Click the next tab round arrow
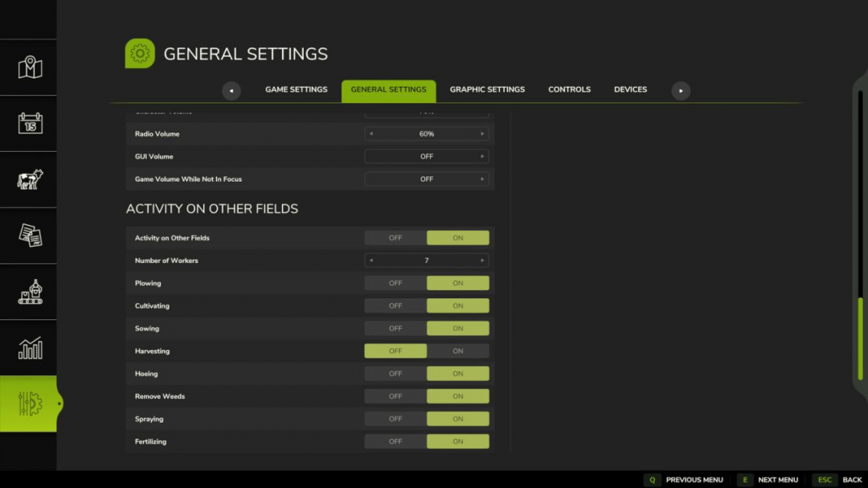Screen dimensions: 868x488 click(681, 91)
